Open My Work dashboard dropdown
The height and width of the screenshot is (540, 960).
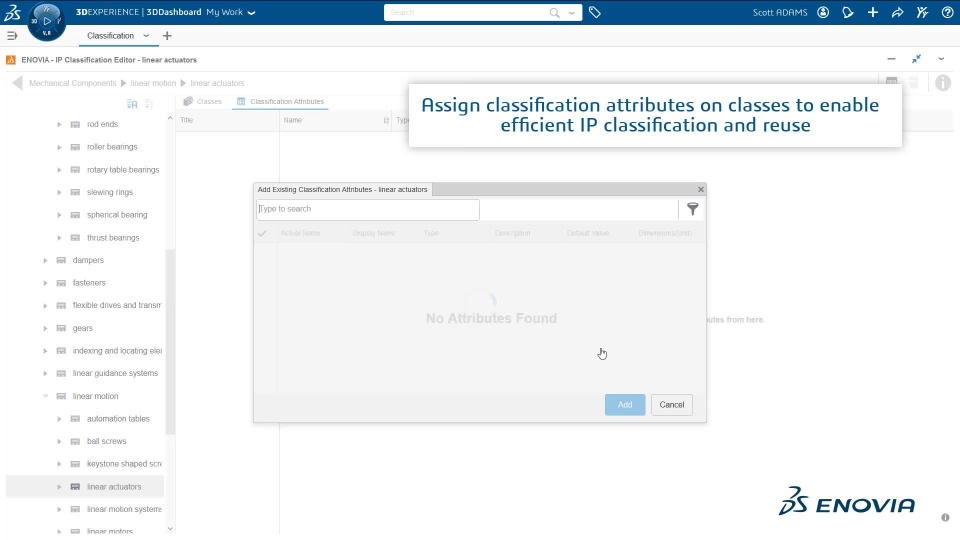click(231, 12)
